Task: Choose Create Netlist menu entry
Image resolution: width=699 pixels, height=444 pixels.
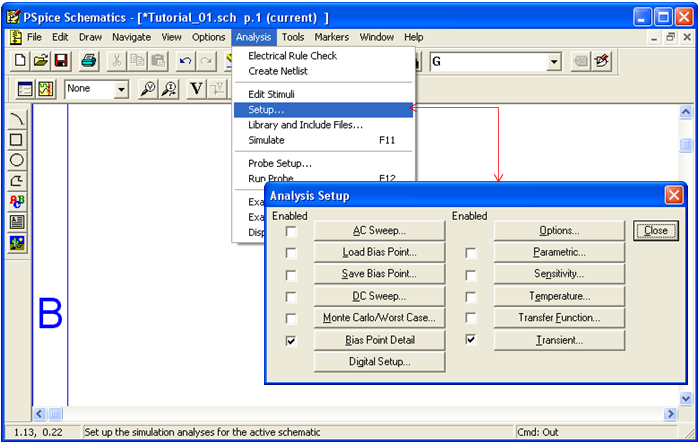Action: [278, 71]
